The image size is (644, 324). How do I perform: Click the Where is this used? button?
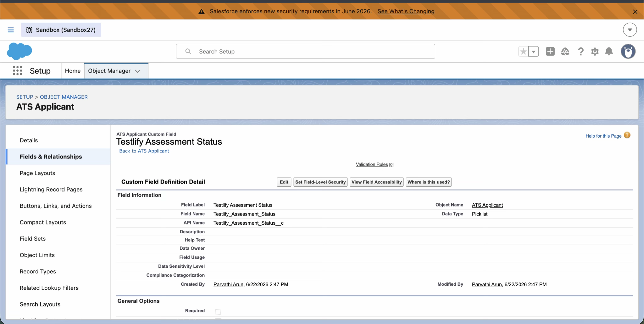coord(429,182)
